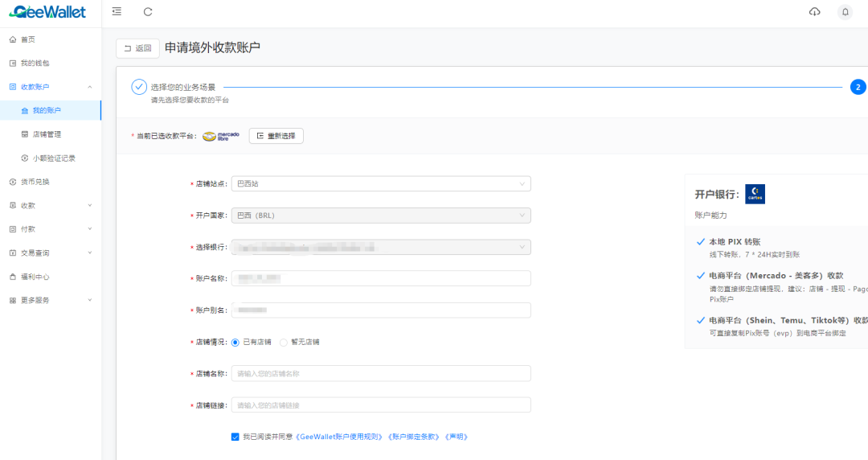Uncheck the agreement checkbox 我已阅读并同意
The width and height of the screenshot is (868, 460).
click(x=235, y=437)
